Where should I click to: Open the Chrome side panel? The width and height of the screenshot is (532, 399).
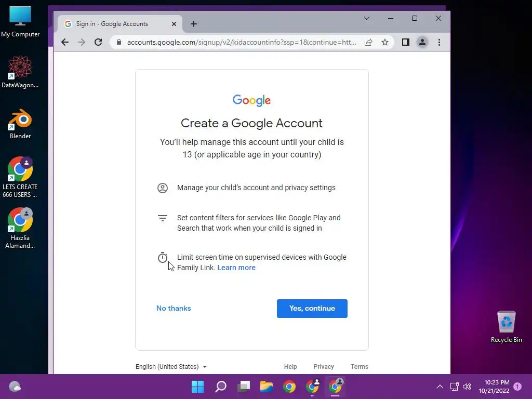(x=406, y=42)
